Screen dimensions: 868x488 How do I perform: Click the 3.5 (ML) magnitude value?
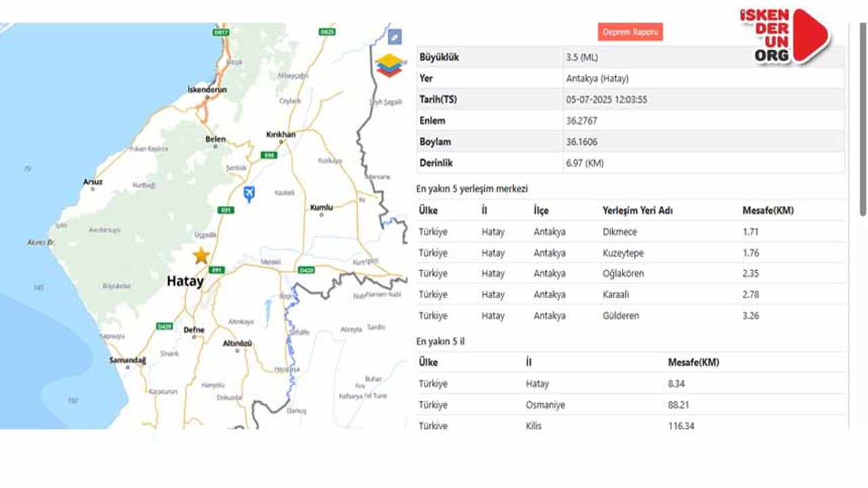click(x=582, y=58)
